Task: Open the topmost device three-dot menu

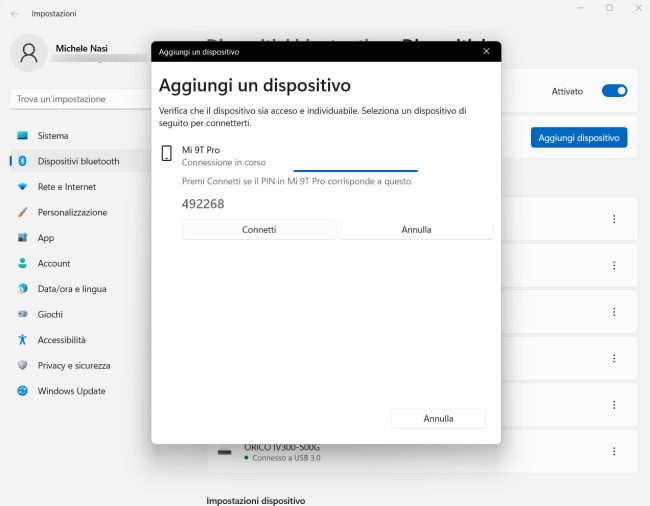Action: [x=614, y=219]
